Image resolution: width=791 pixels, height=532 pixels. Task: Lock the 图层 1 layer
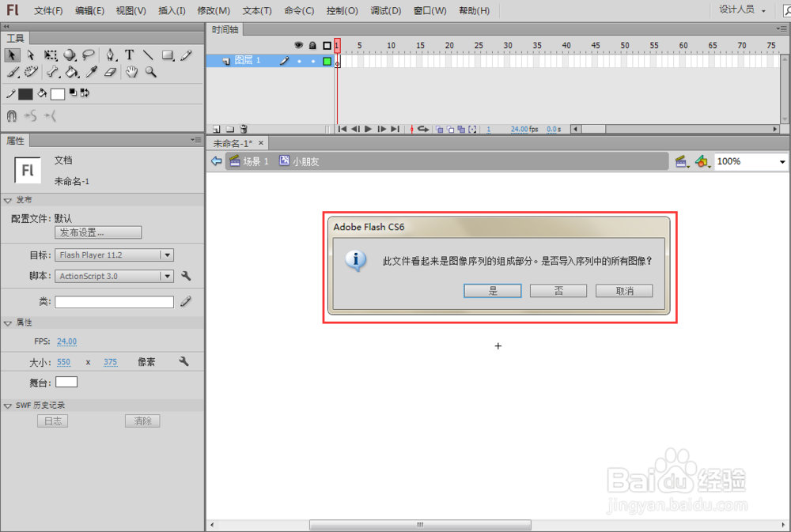tap(313, 60)
